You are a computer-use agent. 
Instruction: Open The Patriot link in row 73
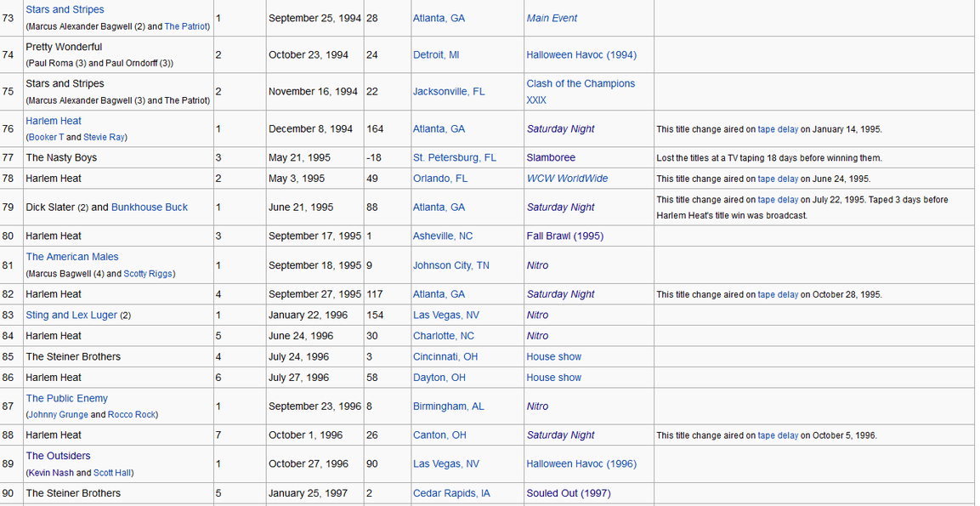187,27
